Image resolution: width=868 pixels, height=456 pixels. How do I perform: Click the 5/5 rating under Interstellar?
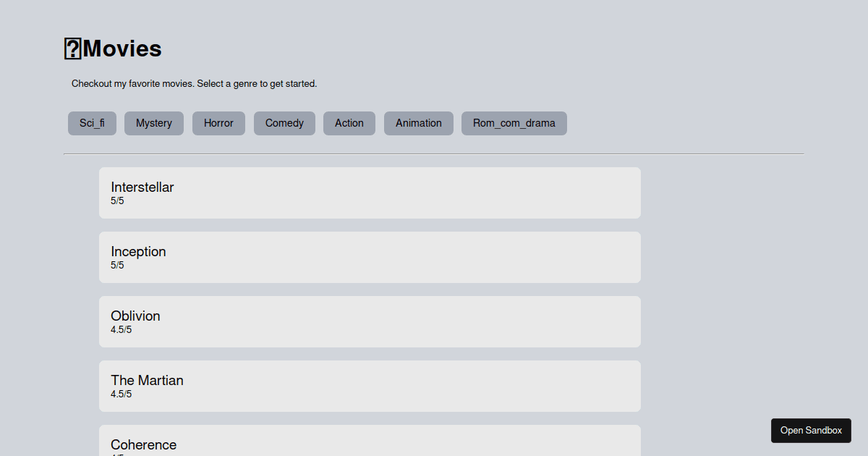[x=117, y=201]
